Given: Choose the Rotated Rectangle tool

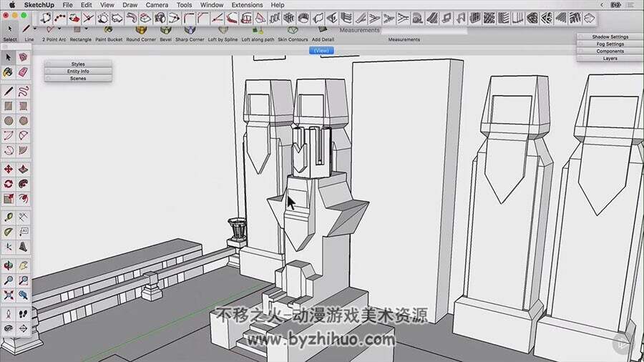Looking at the screenshot, I should [24, 106].
